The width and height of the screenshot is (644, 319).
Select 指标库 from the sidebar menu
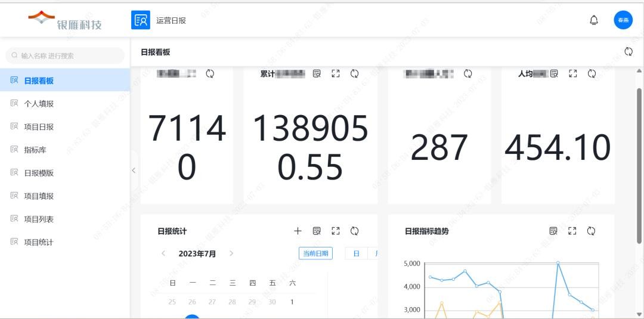(x=35, y=150)
